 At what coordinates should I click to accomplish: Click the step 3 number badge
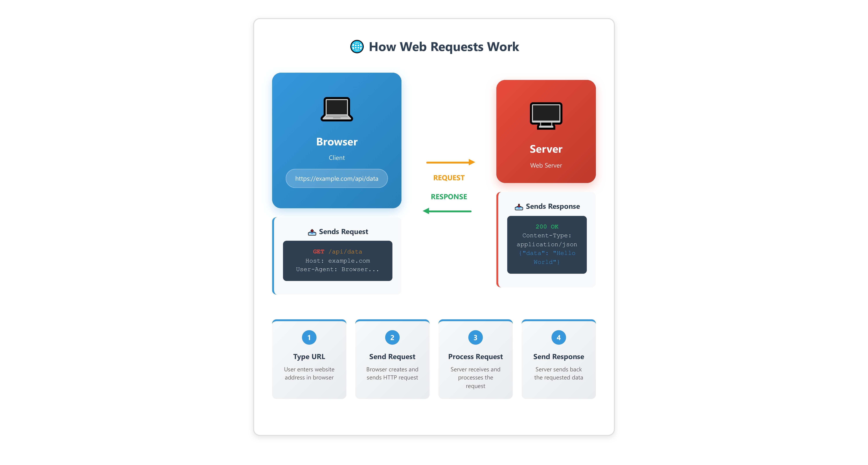[x=475, y=337]
